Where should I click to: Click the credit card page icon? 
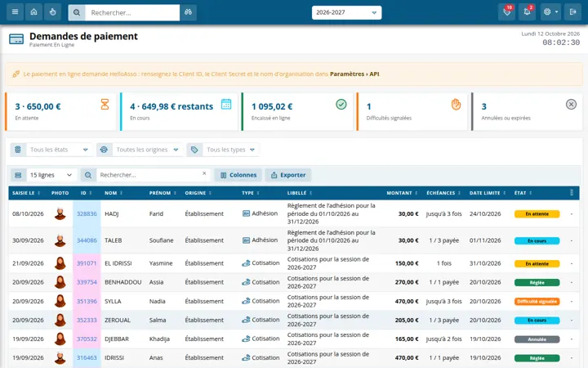(16, 38)
